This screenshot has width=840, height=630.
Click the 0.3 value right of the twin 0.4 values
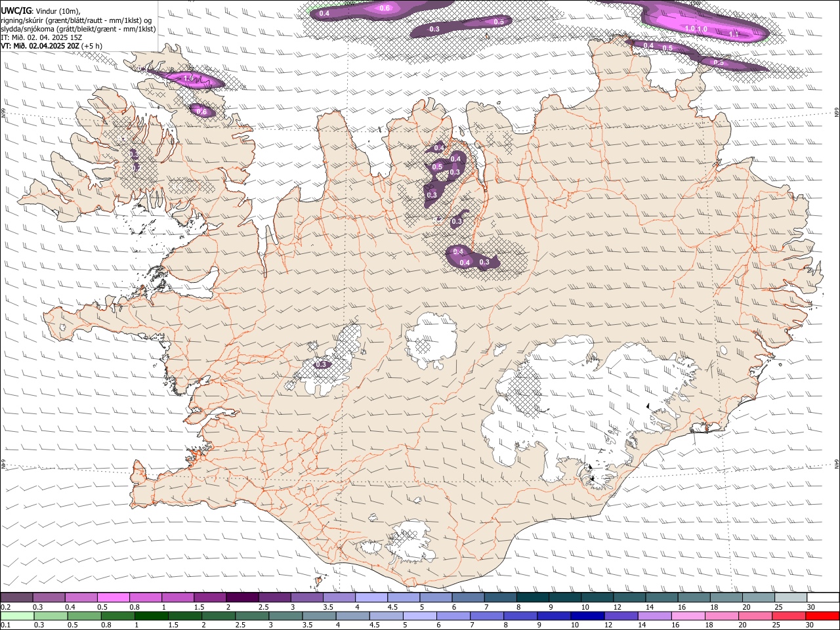click(484, 262)
